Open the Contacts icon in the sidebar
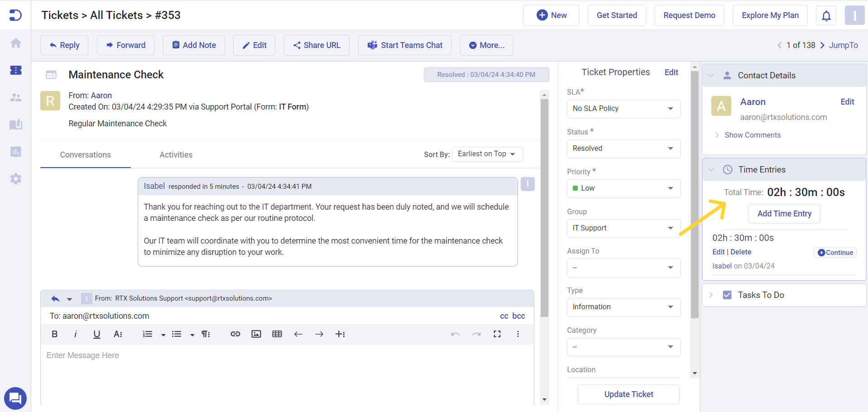The width and height of the screenshot is (868, 412). [15, 97]
